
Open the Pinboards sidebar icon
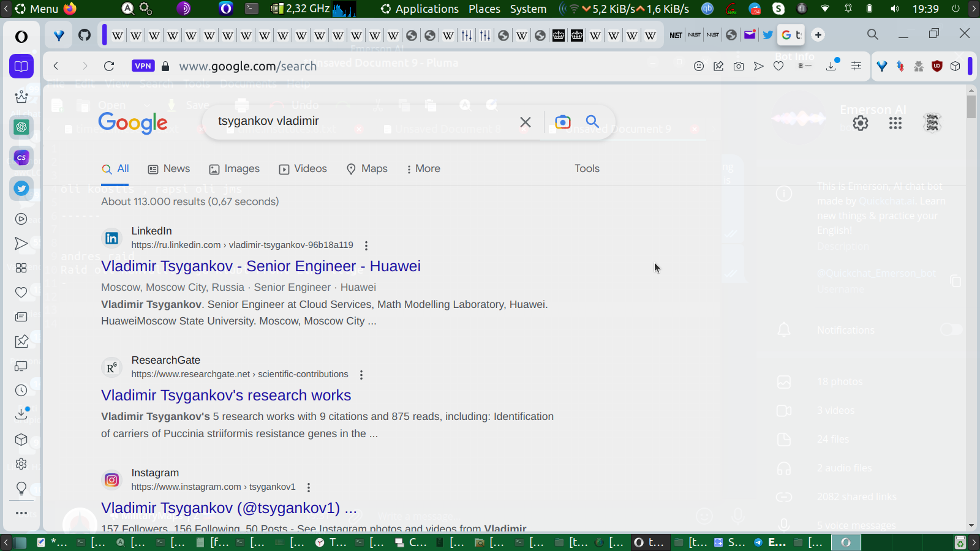point(21,341)
